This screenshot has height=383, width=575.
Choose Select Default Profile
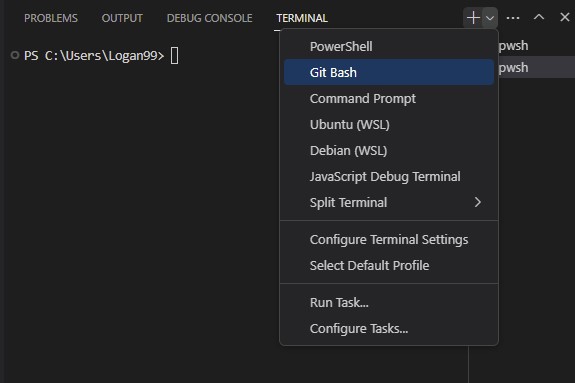(x=389, y=266)
